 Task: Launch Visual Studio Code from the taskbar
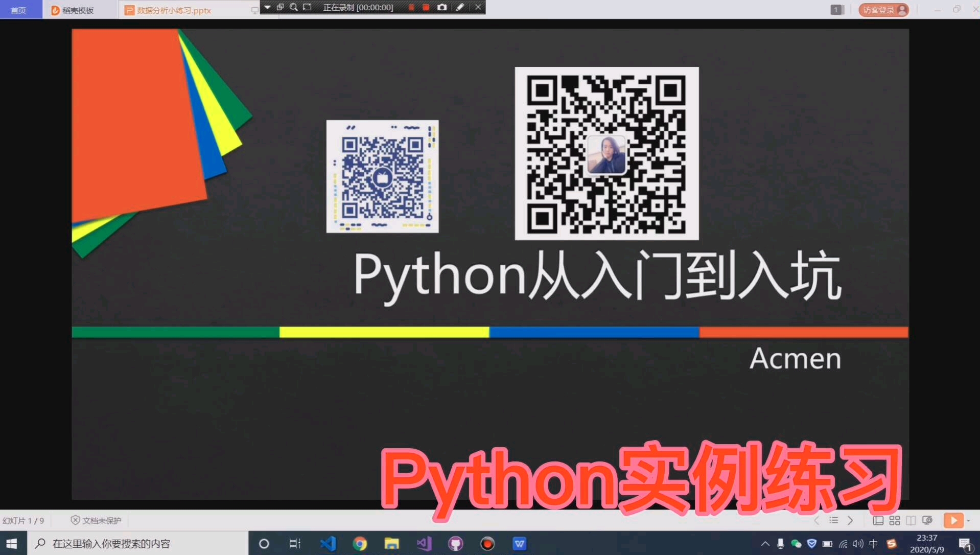pos(328,543)
